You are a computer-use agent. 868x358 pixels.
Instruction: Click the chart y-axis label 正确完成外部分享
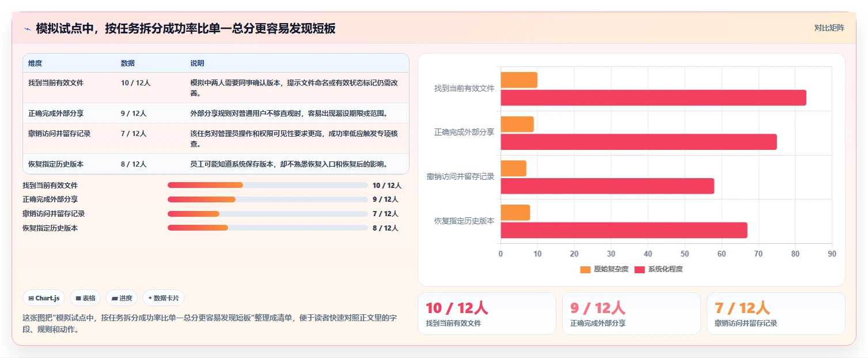464,132
